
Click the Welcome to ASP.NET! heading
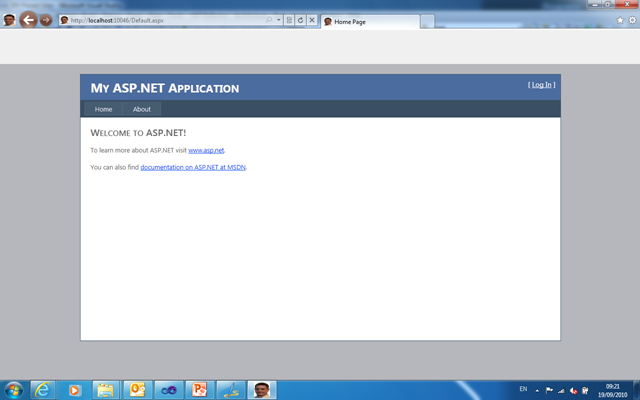click(x=138, y=133)
